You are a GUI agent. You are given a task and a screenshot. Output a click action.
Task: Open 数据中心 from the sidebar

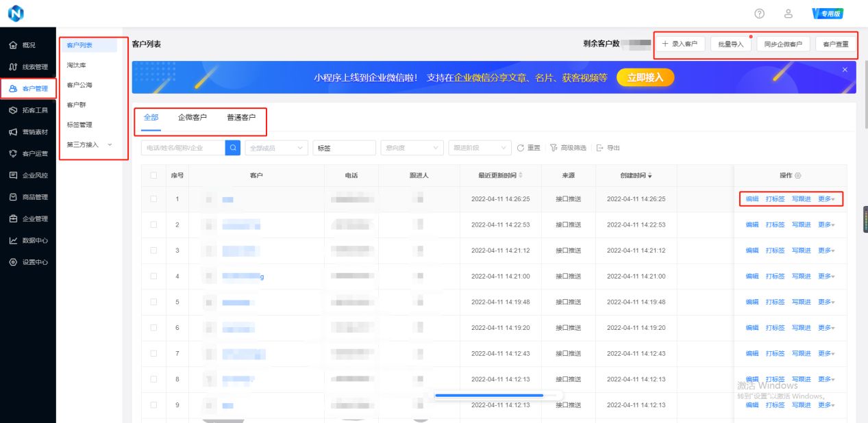30,240
